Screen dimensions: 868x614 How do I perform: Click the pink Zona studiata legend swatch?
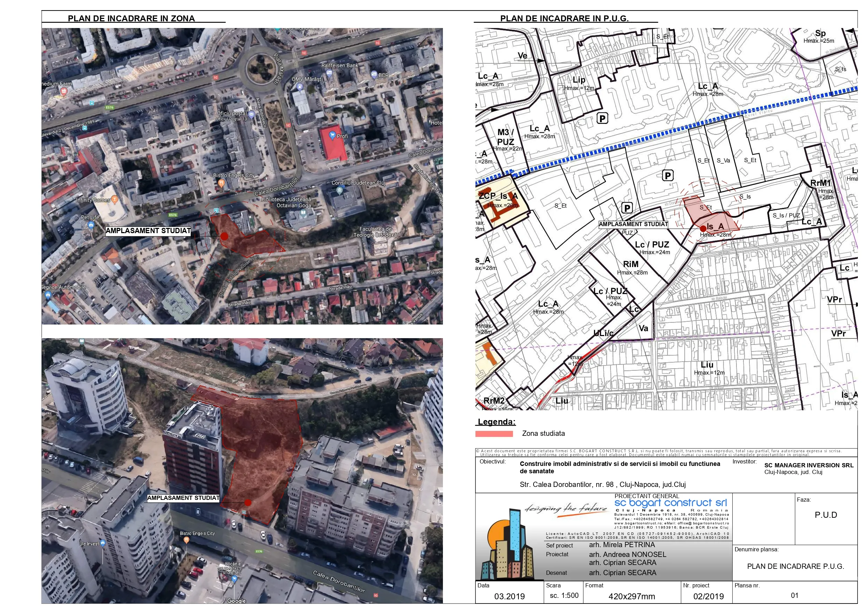click(x=494, y=433)
